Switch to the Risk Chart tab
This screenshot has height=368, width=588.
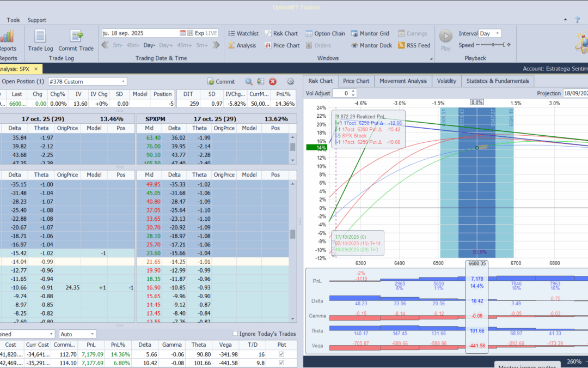pyautogui.click(x=320, y=81)
